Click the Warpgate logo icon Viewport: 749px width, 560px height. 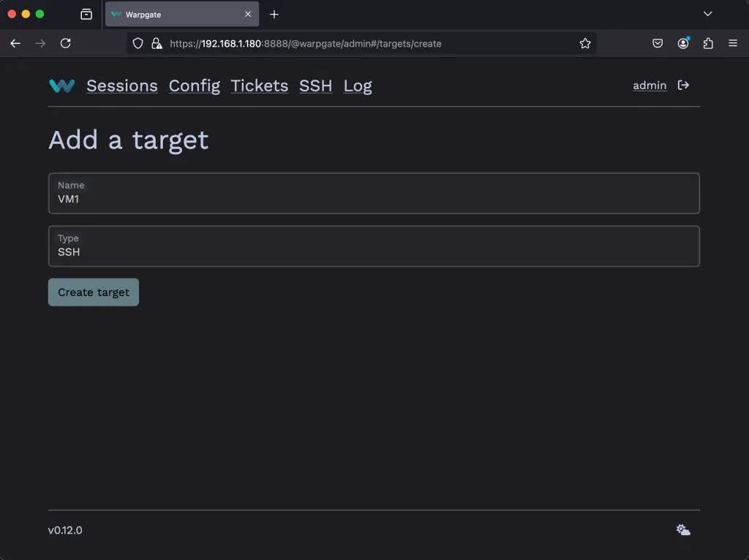pos(61,86)
